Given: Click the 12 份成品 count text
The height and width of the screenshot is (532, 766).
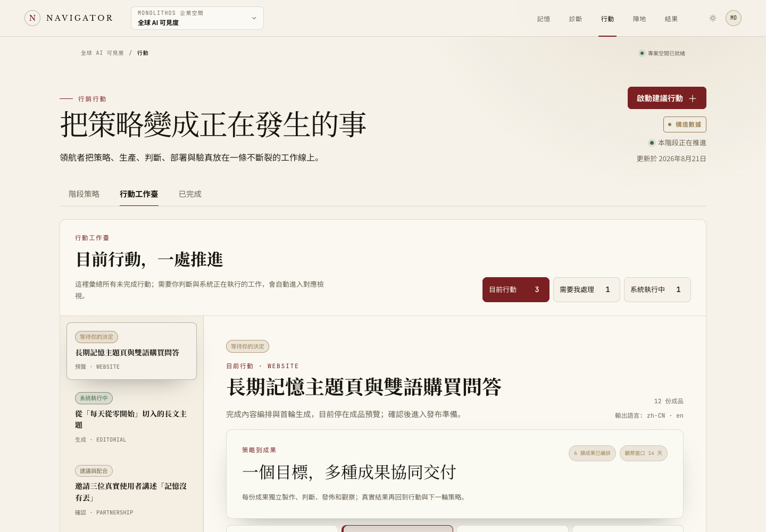Looking at the screenshot, I should tap(669, 401).
